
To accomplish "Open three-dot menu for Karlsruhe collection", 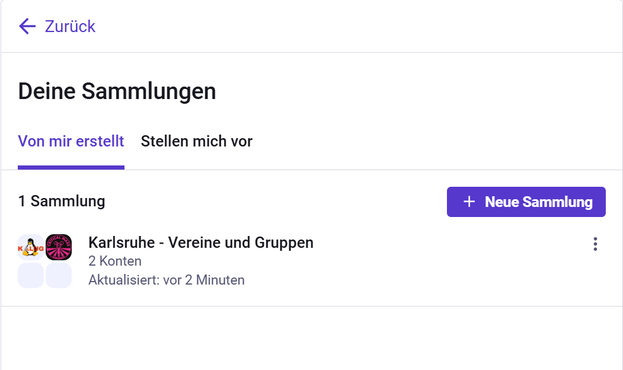I will coord(595,244).
